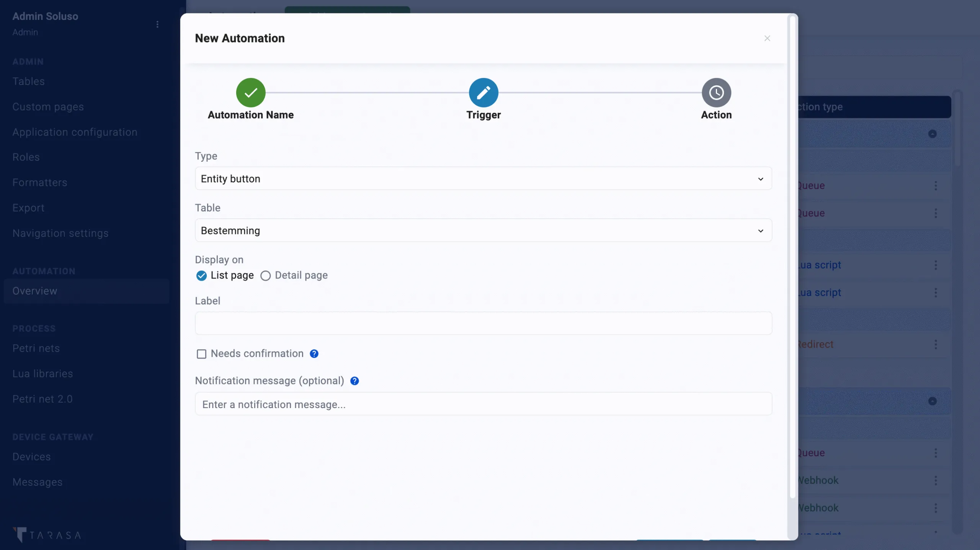The image size is (980, 550).
Task: Close the New Automation dialog
Action: pyautogui.click(x=767, y=38)
